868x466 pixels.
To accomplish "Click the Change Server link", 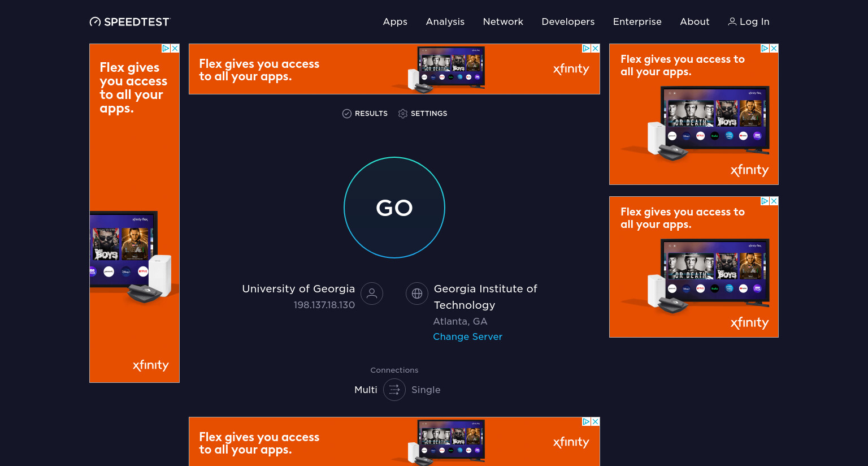I will coord(467,336).
